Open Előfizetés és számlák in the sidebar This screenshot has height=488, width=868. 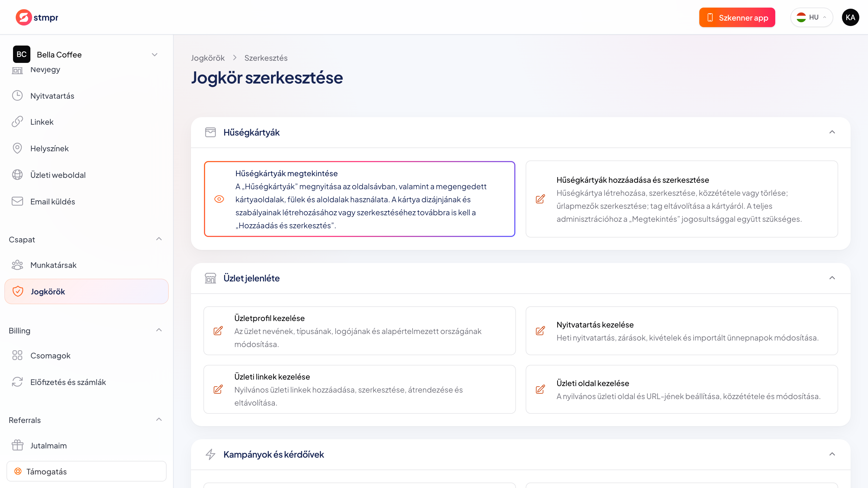point(87,382)
